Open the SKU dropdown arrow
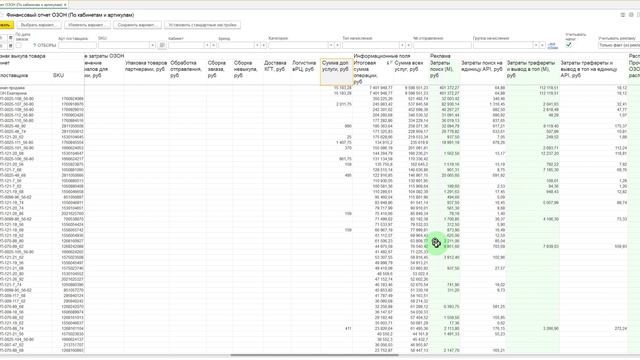640x360 pixels. tap(153, 45)
